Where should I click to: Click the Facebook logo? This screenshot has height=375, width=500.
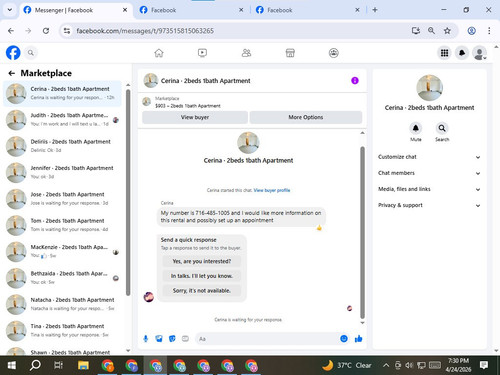tap(13, 53)
